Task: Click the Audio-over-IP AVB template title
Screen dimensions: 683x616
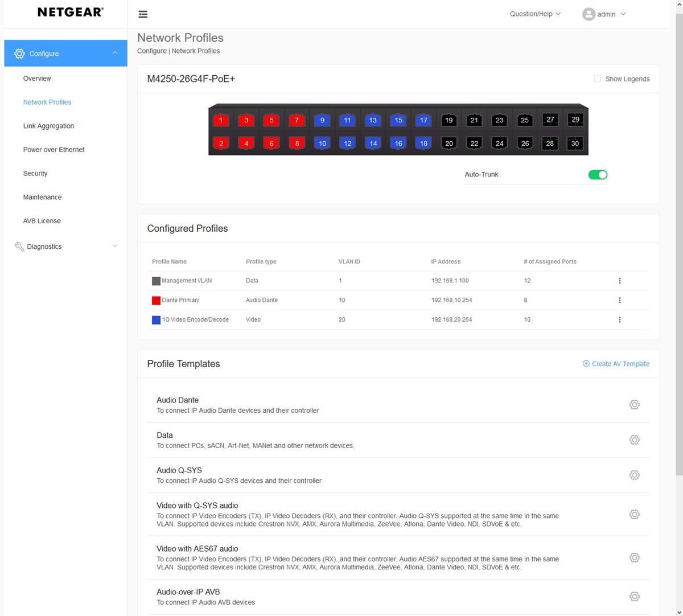Action: (188, 592)
